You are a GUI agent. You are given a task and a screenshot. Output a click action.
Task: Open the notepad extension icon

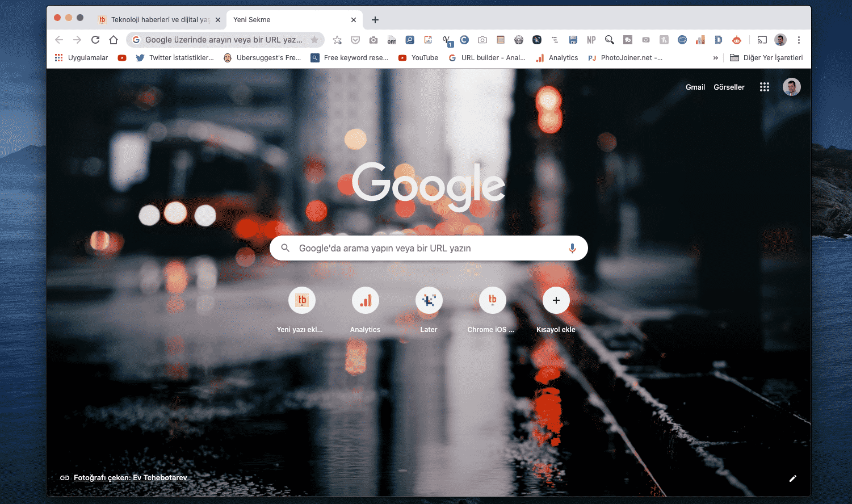click(x=501, y=40)
